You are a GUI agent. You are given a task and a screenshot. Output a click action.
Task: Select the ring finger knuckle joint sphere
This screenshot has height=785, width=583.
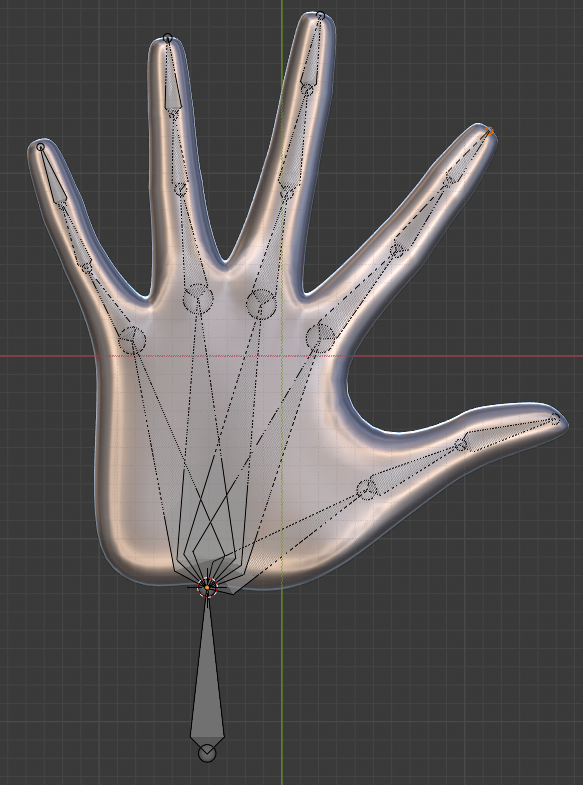click(x=198, y=298)
